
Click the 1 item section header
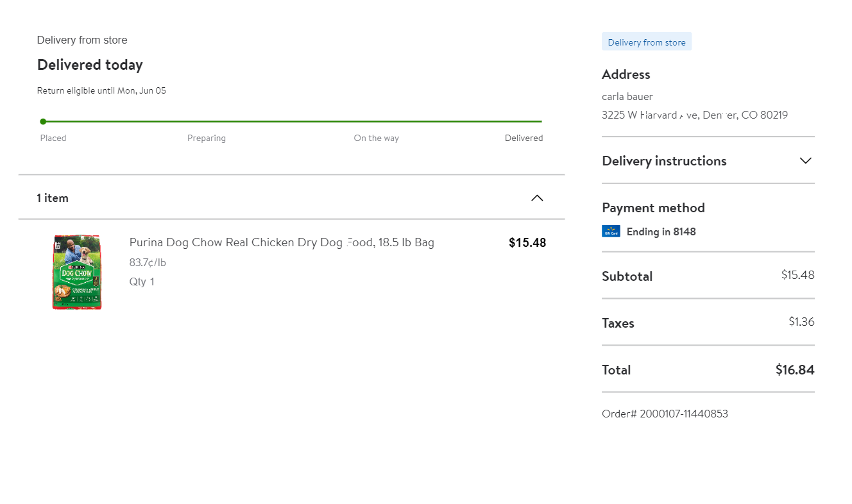(53, 198)
